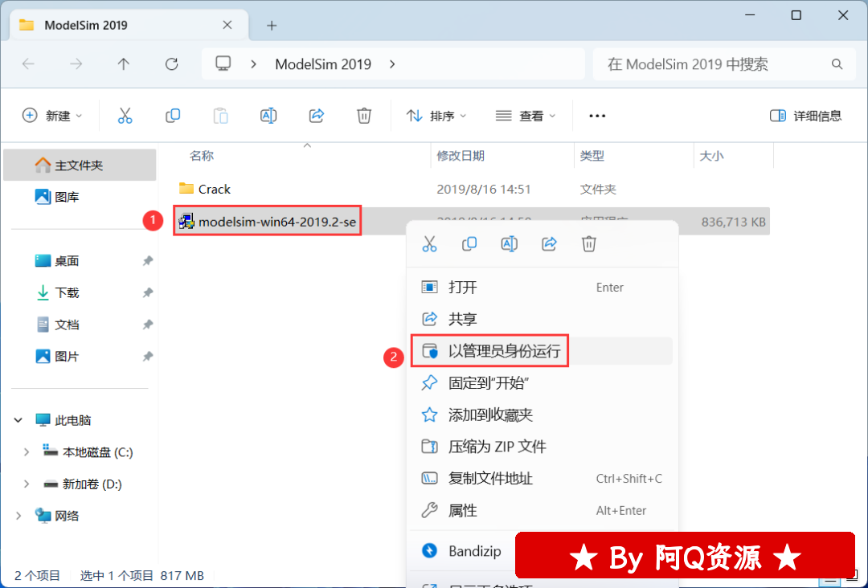This screenshot has height=588, width=868.
Task: Click the 836,713 KB size cell
Action: [x=734, y=222]
